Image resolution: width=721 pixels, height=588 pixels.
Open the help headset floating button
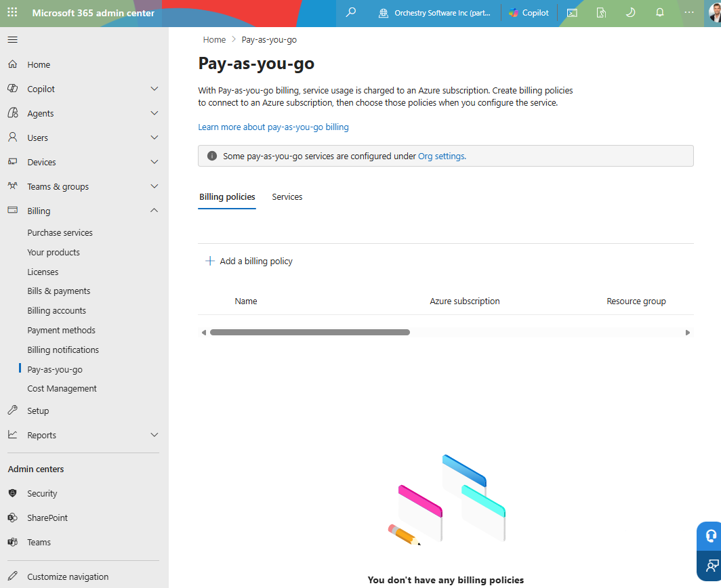(x=711, y=536)
